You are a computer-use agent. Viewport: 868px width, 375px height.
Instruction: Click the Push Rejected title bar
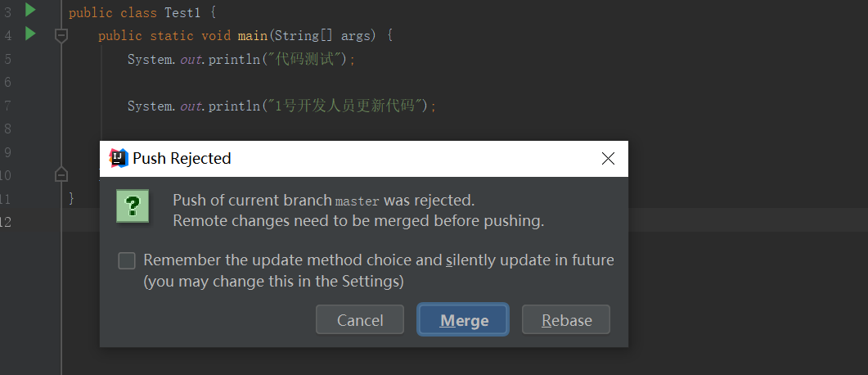pos(368,159)
